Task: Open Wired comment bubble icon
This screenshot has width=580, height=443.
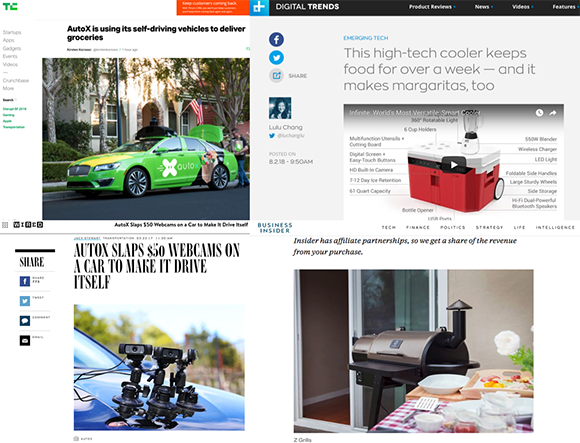Action: [25, 321]
